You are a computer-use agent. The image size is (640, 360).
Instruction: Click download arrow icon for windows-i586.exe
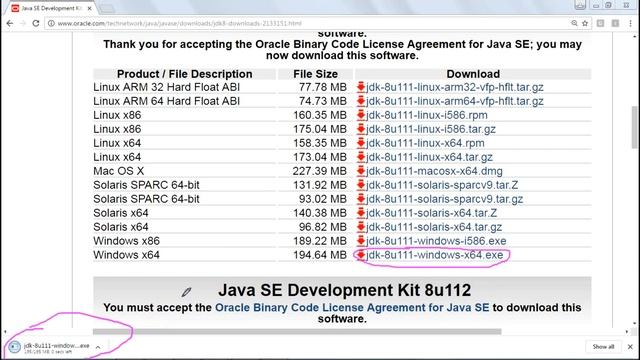point(360,240)
